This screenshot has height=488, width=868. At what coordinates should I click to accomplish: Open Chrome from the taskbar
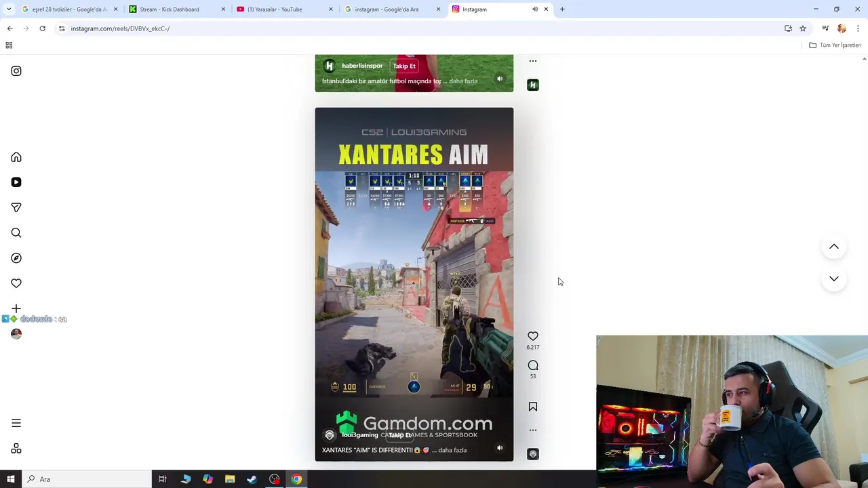pos(296,479)
